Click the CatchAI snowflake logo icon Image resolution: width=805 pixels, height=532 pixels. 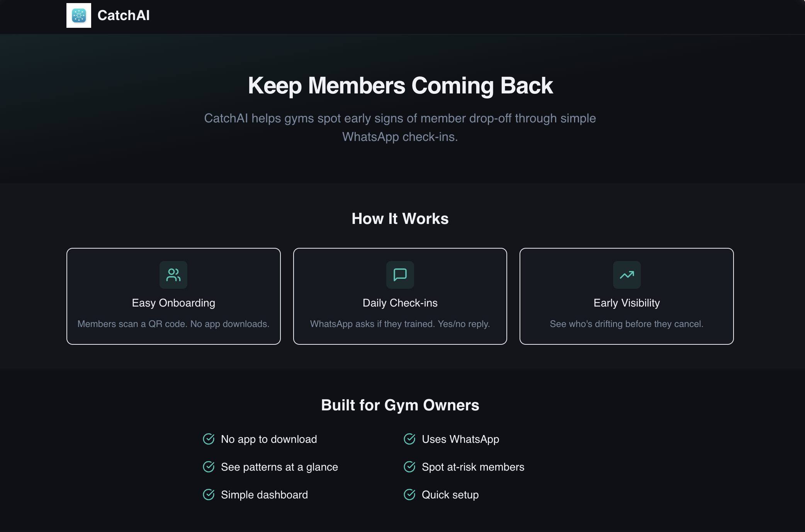coord(79,15)
